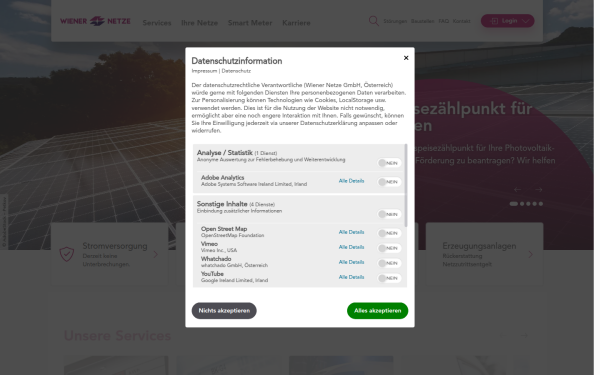Click the Alles akzeptieren button
The width and height of the screenshot is (600, 375).
tap(377, 311)
